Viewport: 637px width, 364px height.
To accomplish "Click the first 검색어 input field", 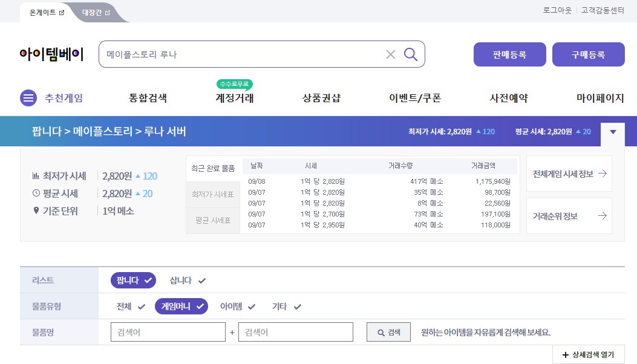I will click(168, 333).
